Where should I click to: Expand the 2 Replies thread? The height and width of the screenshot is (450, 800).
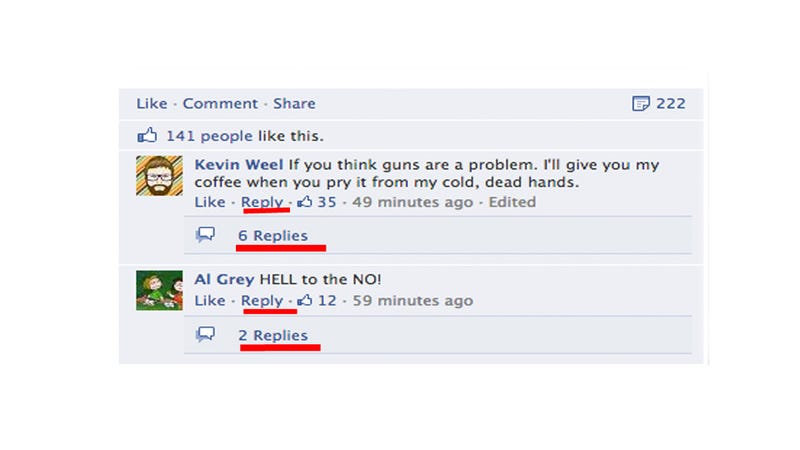tap(273, 335)
